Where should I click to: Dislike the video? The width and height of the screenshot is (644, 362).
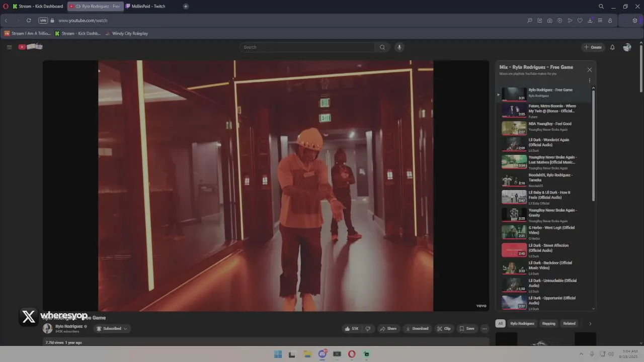368,328
